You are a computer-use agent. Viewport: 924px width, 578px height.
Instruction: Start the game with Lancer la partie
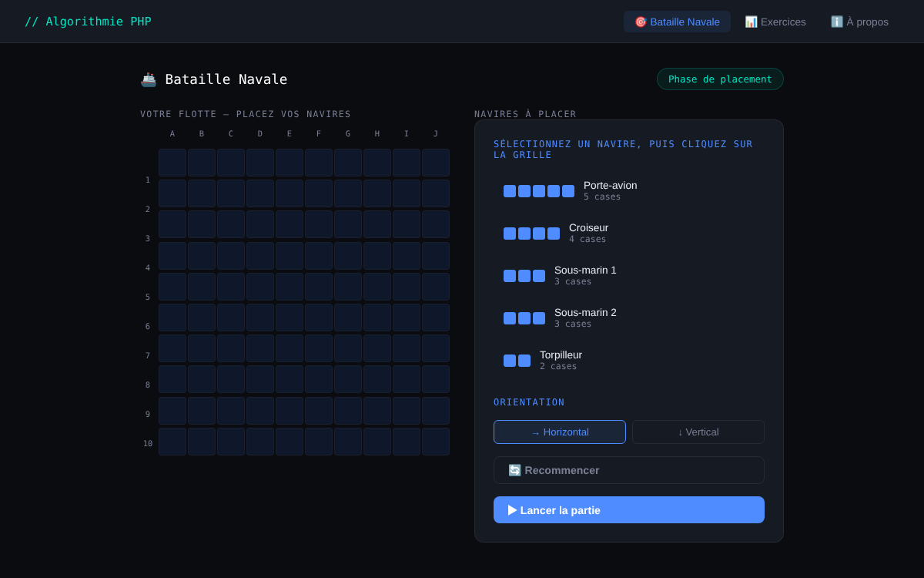pos(629,510)
